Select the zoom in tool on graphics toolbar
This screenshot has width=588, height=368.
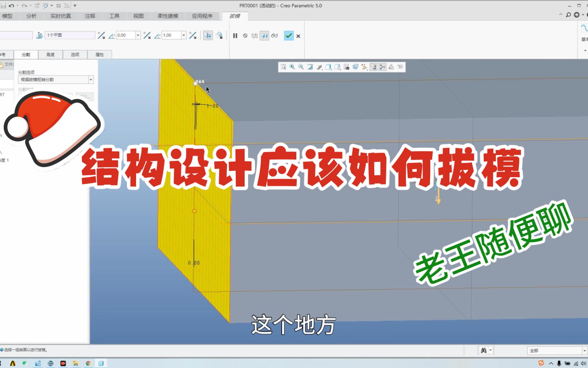pos(292,67)
